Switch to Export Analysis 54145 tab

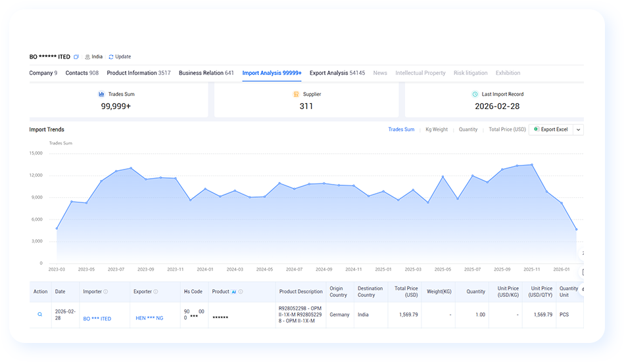[x=337, y=73]
